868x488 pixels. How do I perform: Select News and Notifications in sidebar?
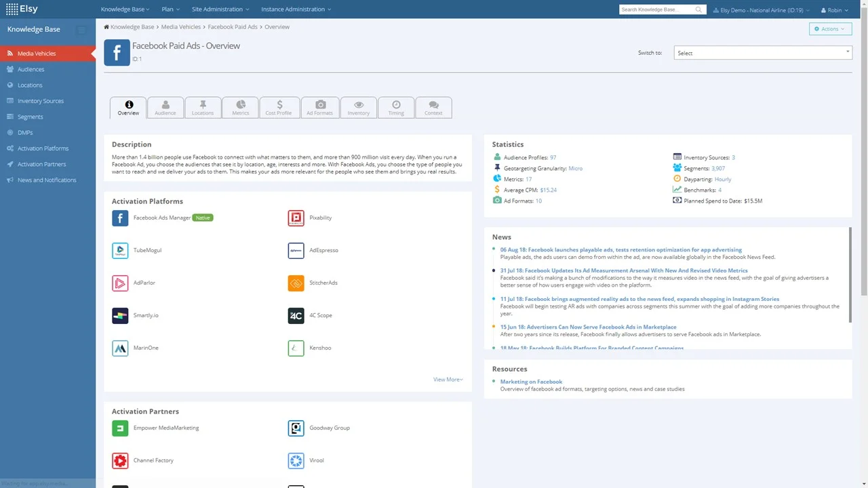click(x=47, y=180)
